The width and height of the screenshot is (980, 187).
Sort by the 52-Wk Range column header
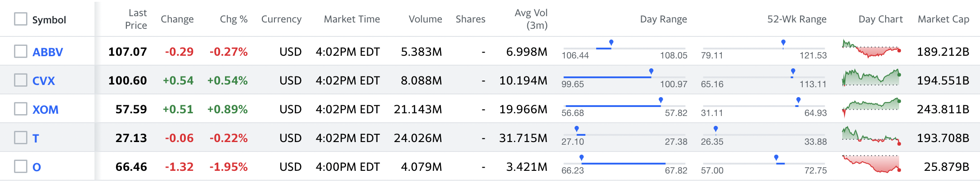point(797,19)
